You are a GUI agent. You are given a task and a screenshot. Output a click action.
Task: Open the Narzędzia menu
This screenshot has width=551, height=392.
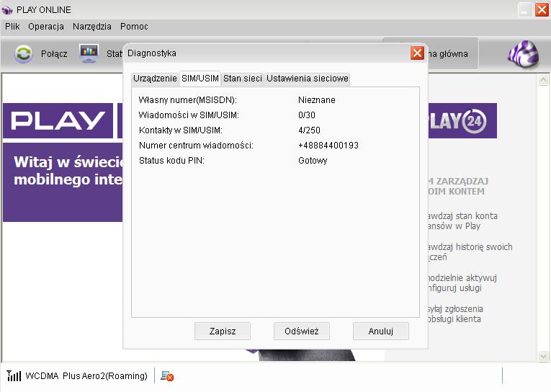coord(92,27)
